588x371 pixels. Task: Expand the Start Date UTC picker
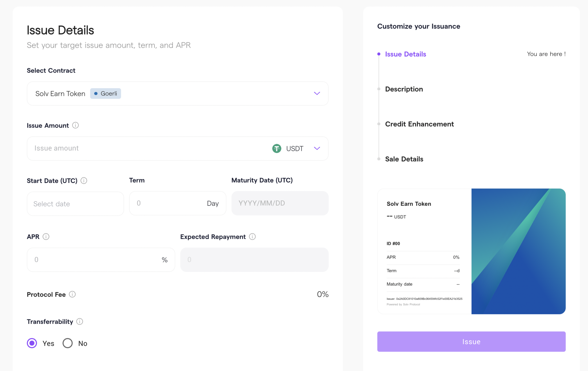click(x=75, y=204)
